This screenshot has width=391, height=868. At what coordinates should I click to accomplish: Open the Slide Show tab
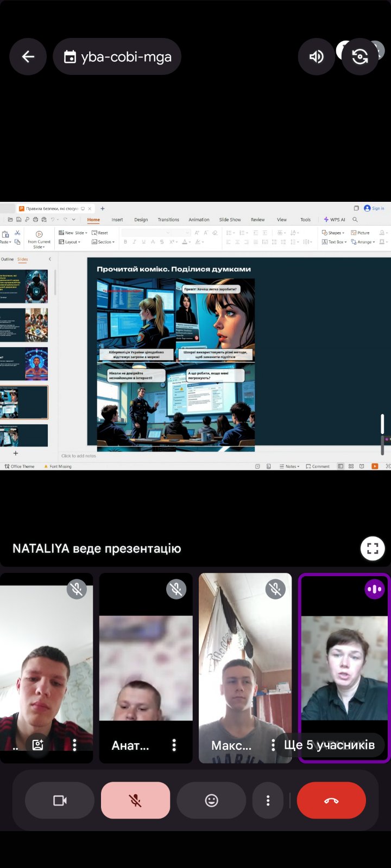pyautogui.click(x=230, y=220)
